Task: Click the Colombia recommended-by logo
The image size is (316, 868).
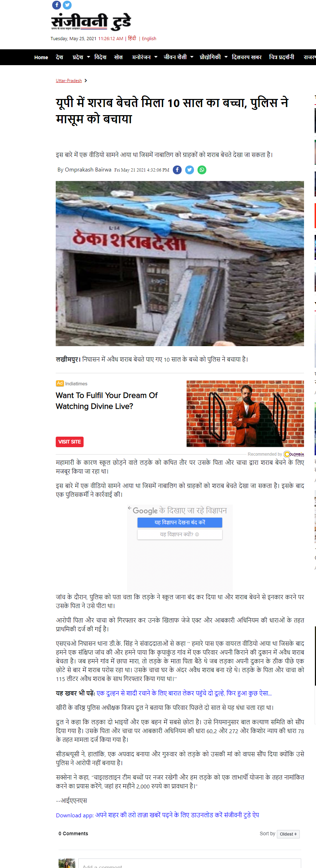Action: click(294, 454)
